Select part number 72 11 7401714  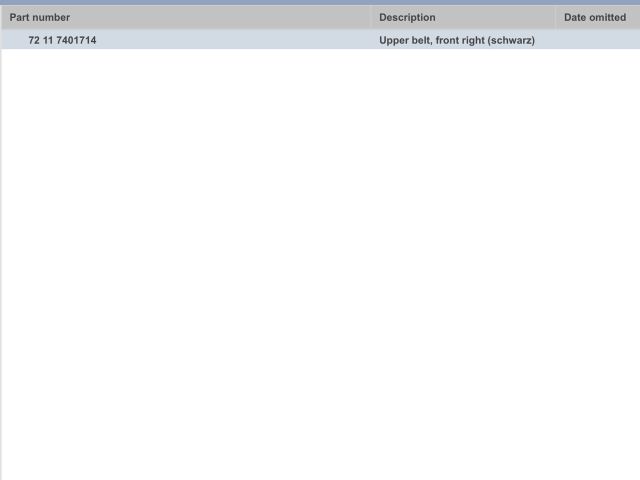62,40
